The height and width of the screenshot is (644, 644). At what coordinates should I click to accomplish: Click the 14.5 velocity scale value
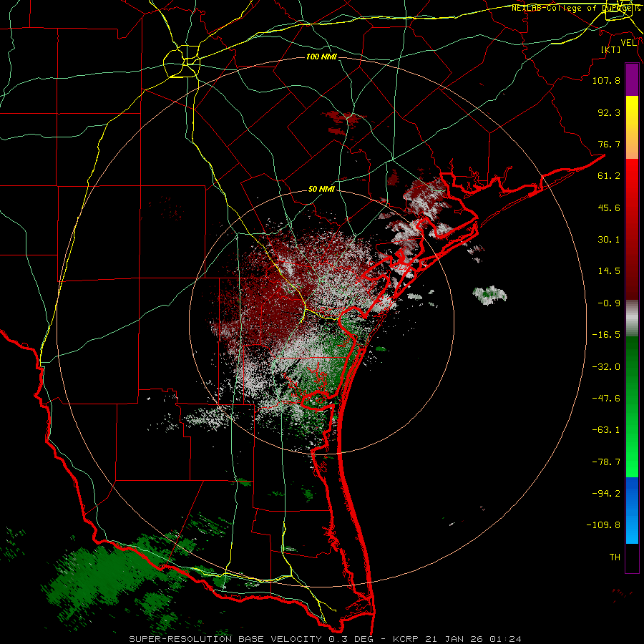point(609,271)
